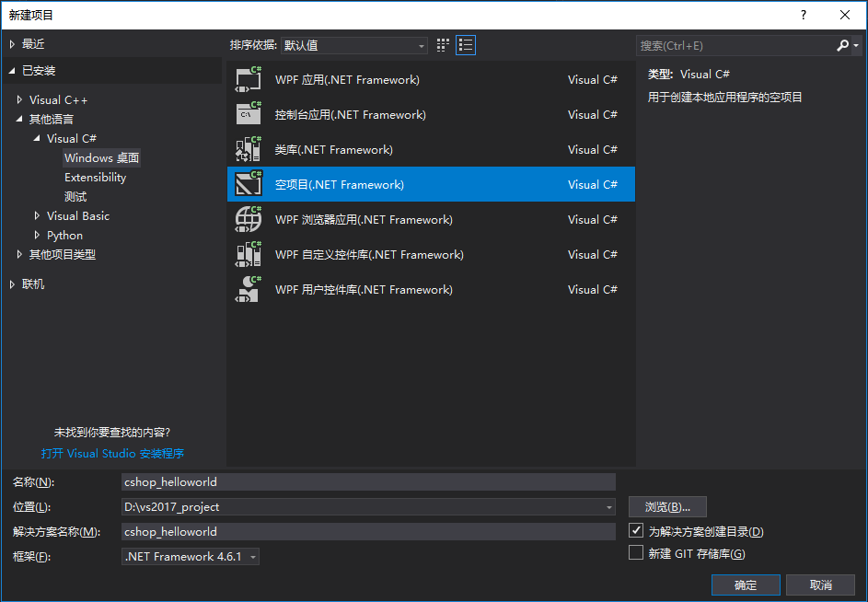Select the Python tree label

coord(64,236)
